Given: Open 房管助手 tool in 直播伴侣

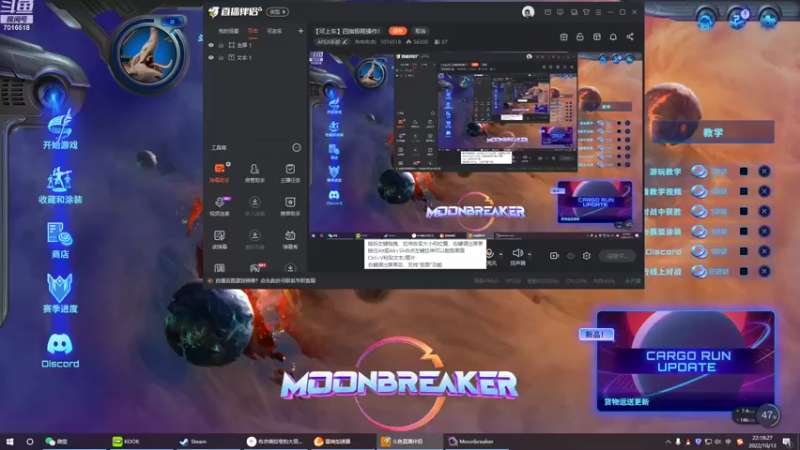Looking at the screenshot, I should pyautogui.click(x=255, y=173).
